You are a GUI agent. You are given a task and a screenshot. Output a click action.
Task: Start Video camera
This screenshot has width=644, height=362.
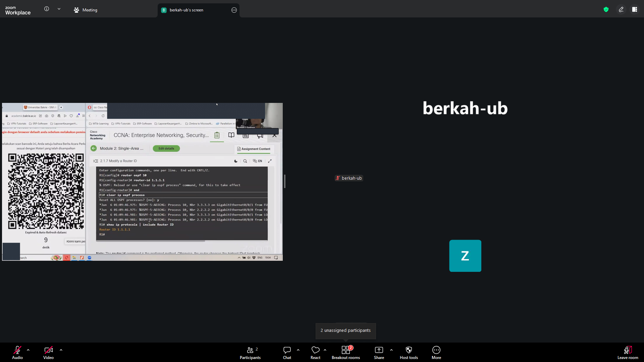pos(48,353)
